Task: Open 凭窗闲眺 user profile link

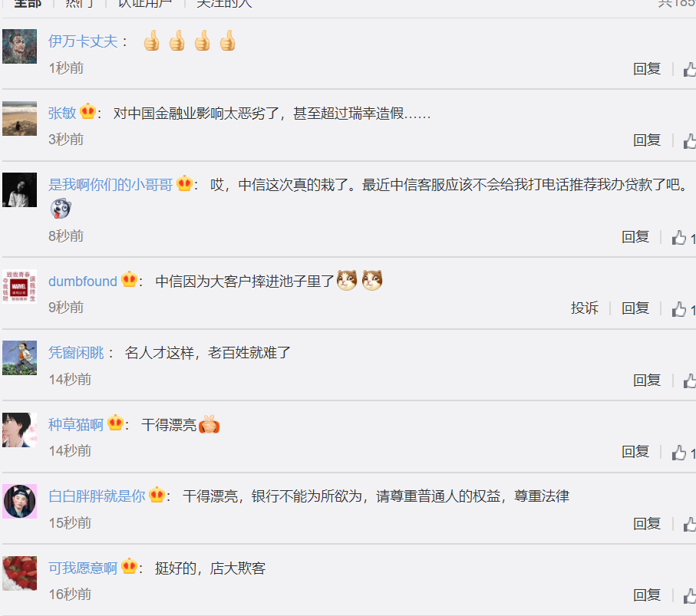Action: point(76,353)
